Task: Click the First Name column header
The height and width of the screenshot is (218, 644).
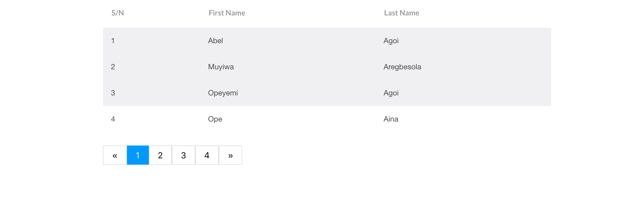Action: pos(227,13)
